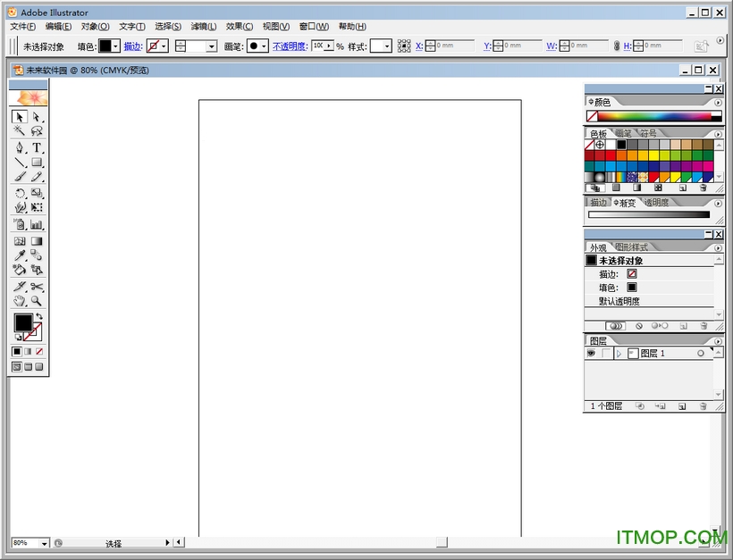Select the Live Paint Bucket tool

pos(19,270)
